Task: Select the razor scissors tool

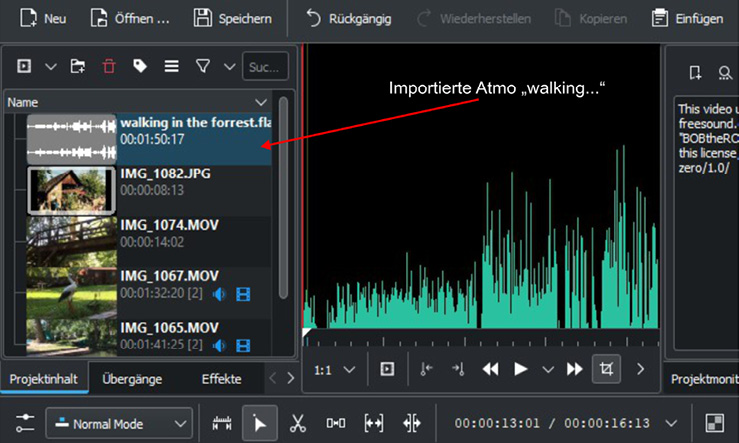Action: point(297,423)
